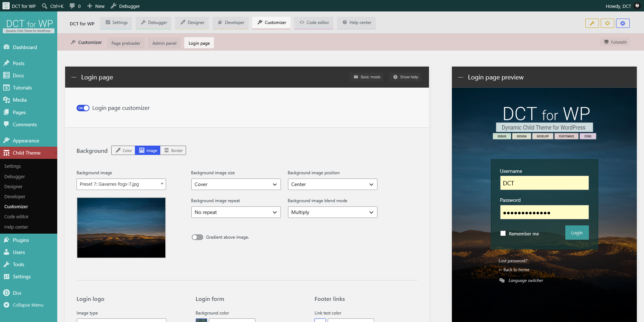The image size is (644, 322).
Task: Open Users in the sidebar
Action: tap(29, 252)
